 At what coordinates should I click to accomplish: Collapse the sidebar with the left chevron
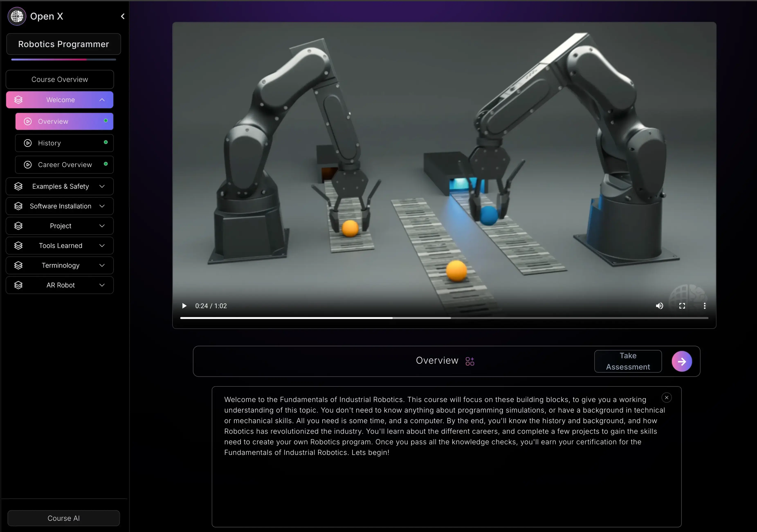123,16
